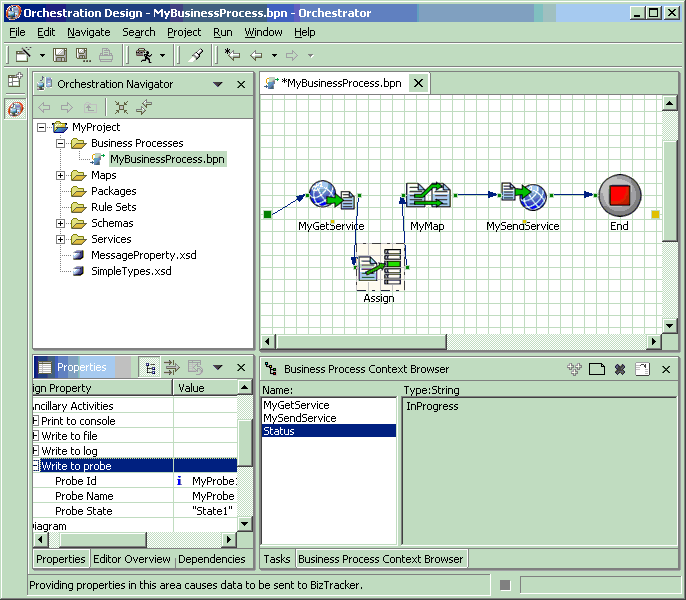686x600 pixels.
Task: Toggle Show Categories in Properties toolbar
Action: [x=150, y=368]
